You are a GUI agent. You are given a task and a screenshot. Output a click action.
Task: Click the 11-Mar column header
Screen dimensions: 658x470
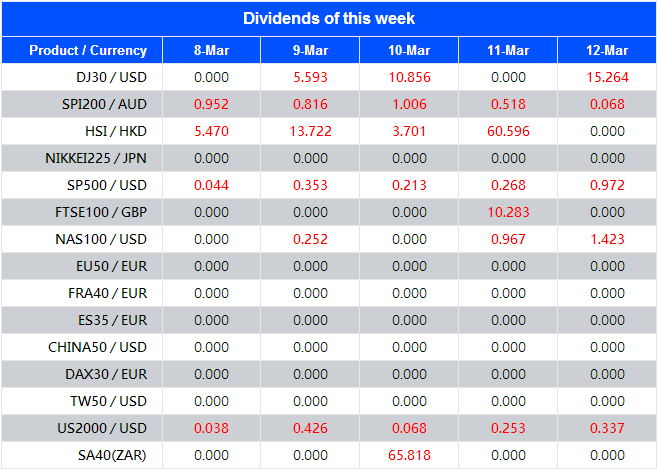click(x=508, y=50)
